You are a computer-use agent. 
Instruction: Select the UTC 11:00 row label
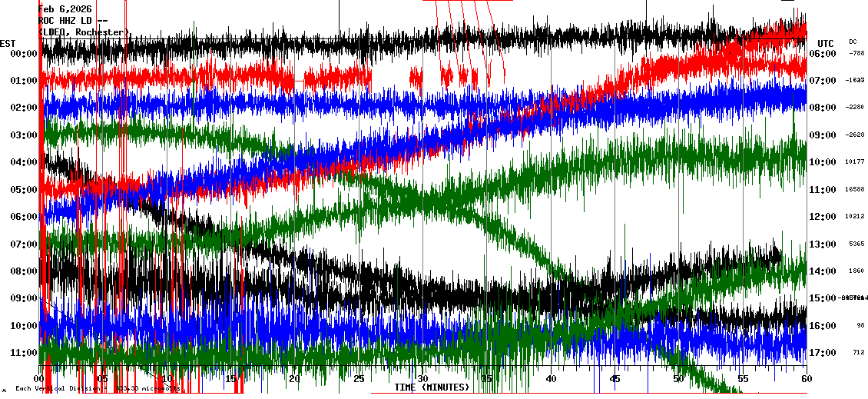[x=823, y=190]
